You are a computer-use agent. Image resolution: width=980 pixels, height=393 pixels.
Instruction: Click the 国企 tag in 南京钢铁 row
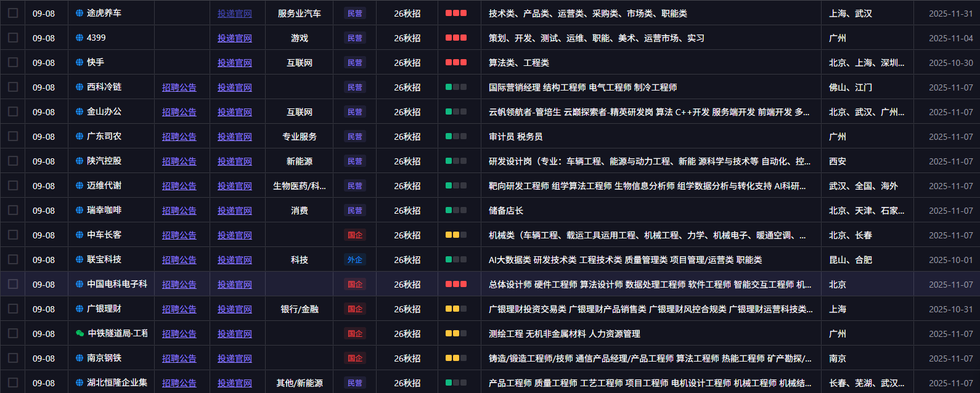[355, 358]
